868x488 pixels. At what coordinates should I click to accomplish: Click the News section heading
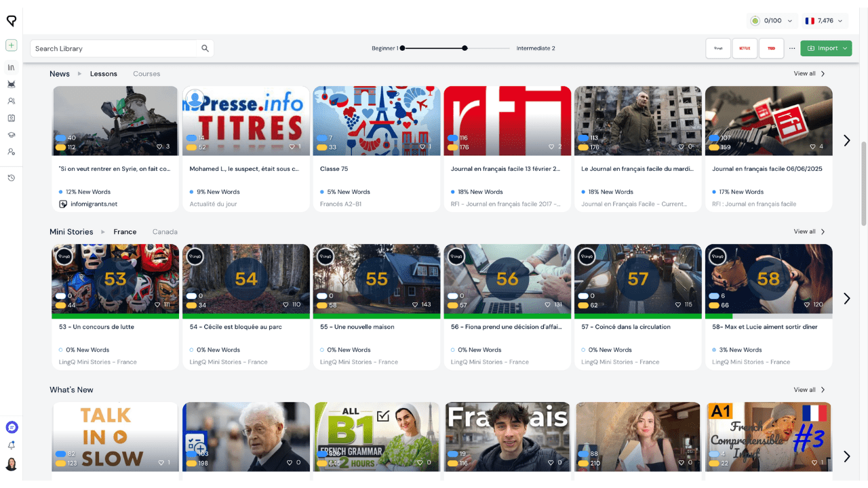pos(60,74)
